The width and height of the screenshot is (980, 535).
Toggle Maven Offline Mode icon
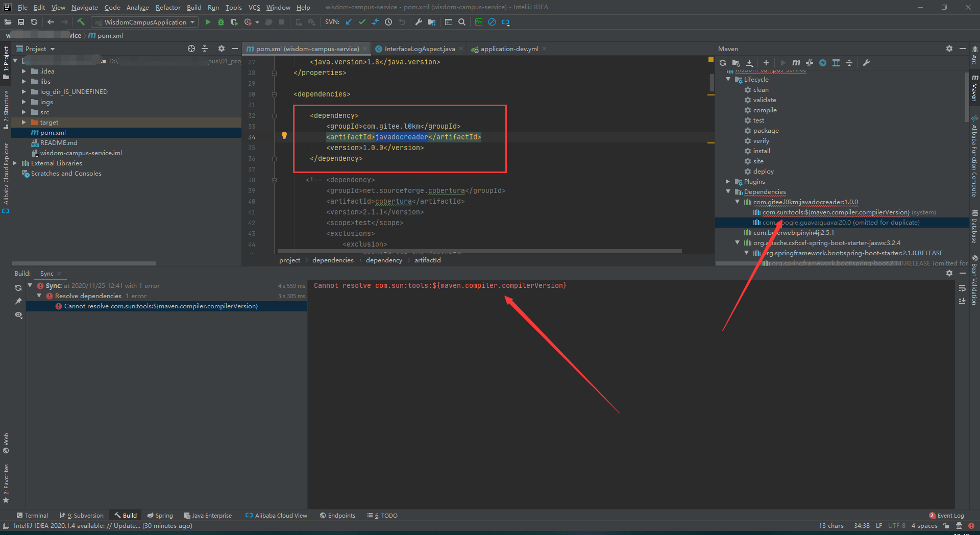click(810, 63)
